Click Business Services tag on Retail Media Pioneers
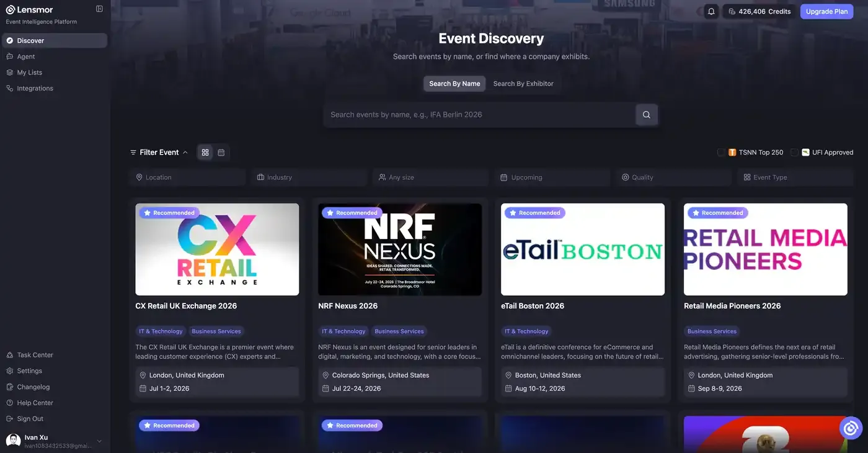The height and width of the screenshot is (453, 868). 712,331
